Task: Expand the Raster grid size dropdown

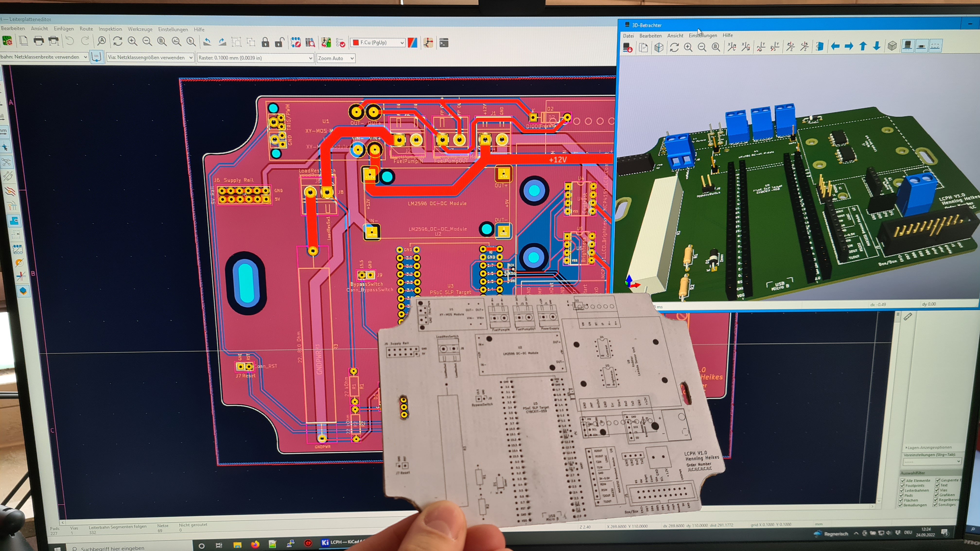Action: 310,58
